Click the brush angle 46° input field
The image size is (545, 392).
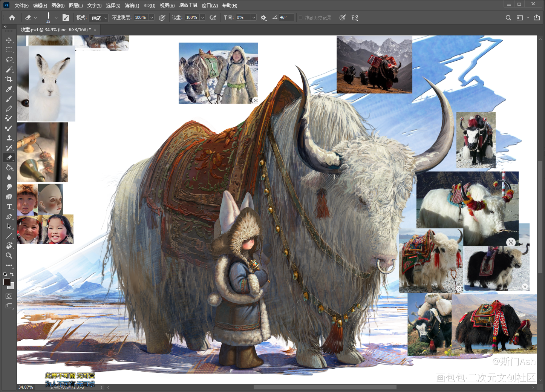tap(286, 18)
